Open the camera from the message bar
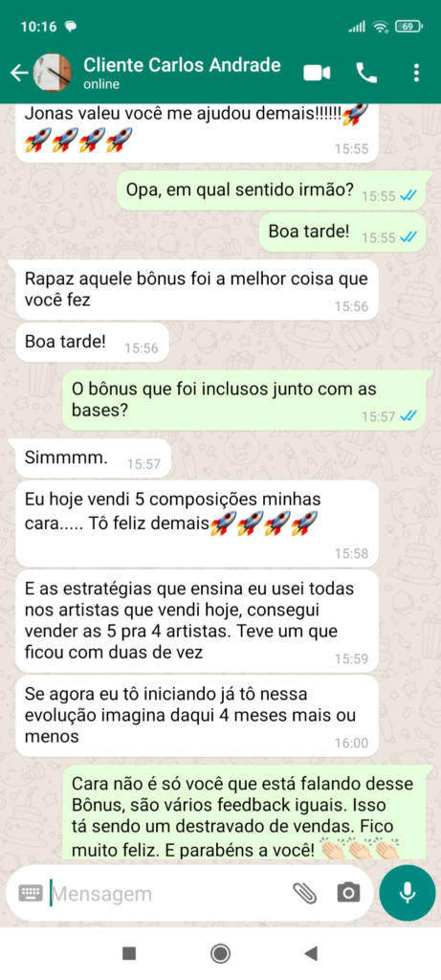 (348, 893)
